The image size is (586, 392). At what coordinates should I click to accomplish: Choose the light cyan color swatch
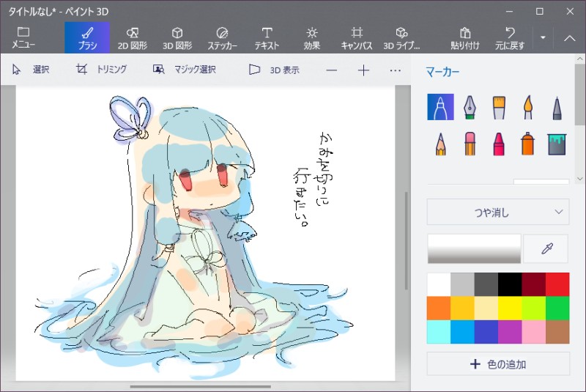[439, 332]
